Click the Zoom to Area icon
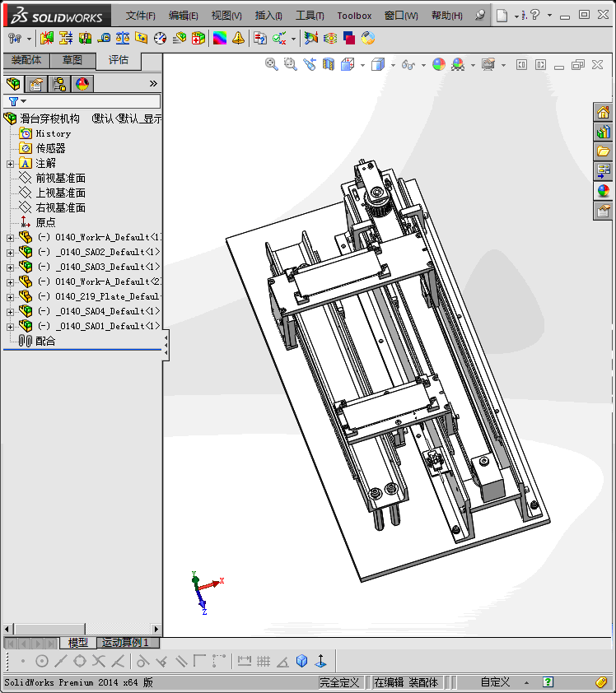The image size is (616, 693). point(291,64)
